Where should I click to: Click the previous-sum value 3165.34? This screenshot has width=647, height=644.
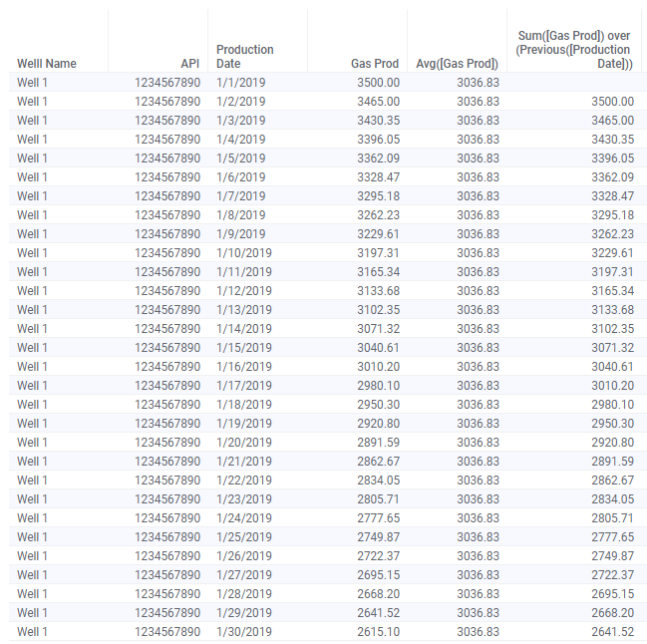[x=612, y=291]
